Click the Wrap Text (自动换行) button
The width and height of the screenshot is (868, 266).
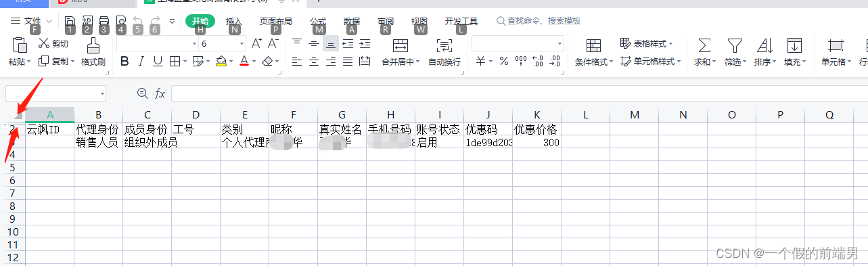(444, 52)
